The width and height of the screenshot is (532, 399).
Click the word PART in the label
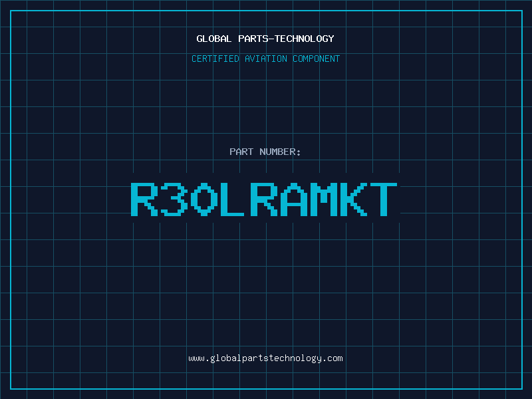click(x=241, y=152)
